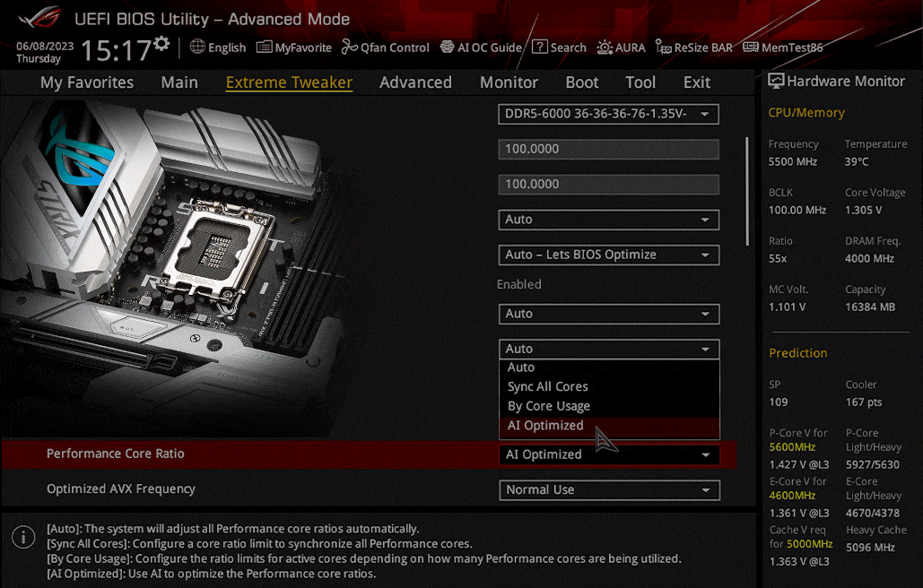Click the 5500 MHz frequency value

(x=793, y=161)
